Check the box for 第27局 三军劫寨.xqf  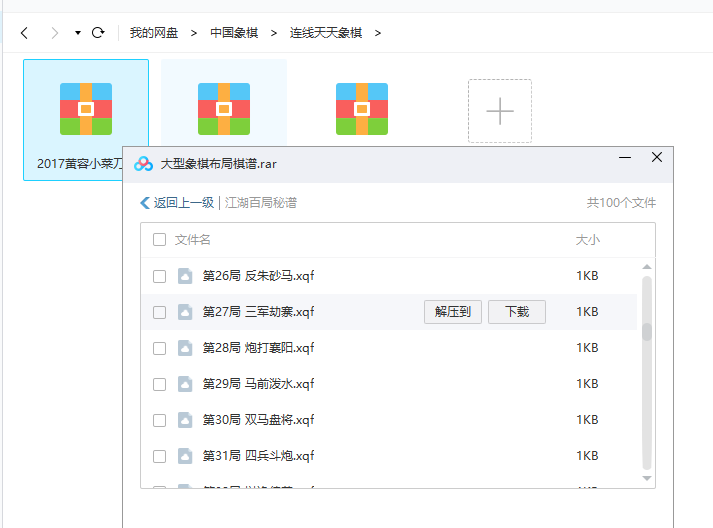click(x=159, y=312)
